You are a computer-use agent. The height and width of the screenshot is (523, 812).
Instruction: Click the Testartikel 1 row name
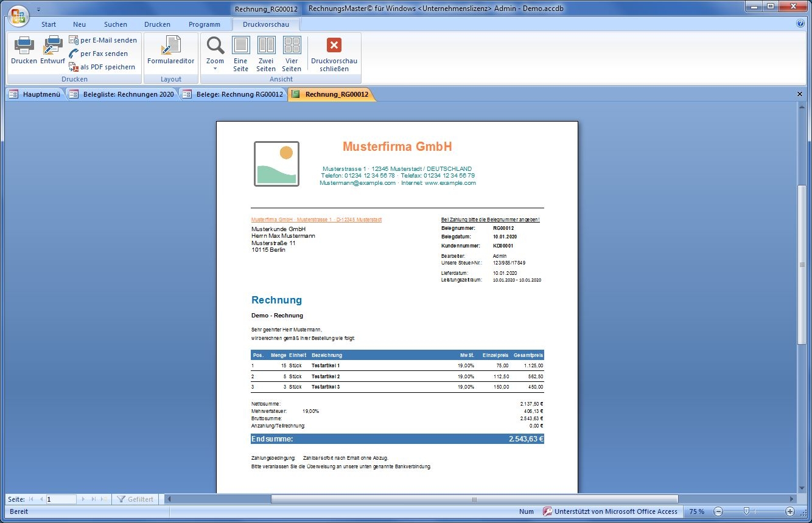326,365
